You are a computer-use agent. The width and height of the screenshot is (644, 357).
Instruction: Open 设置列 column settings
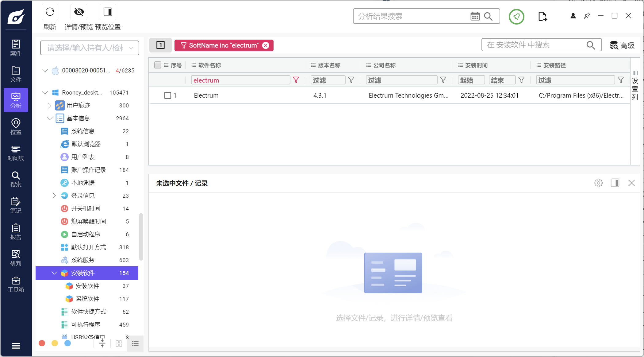(635, 86)
